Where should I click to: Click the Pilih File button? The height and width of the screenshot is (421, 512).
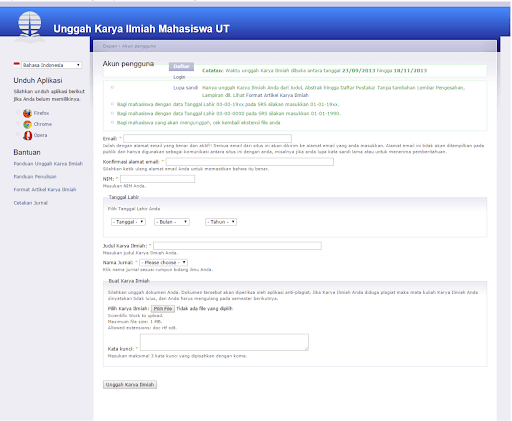(163, 309)
